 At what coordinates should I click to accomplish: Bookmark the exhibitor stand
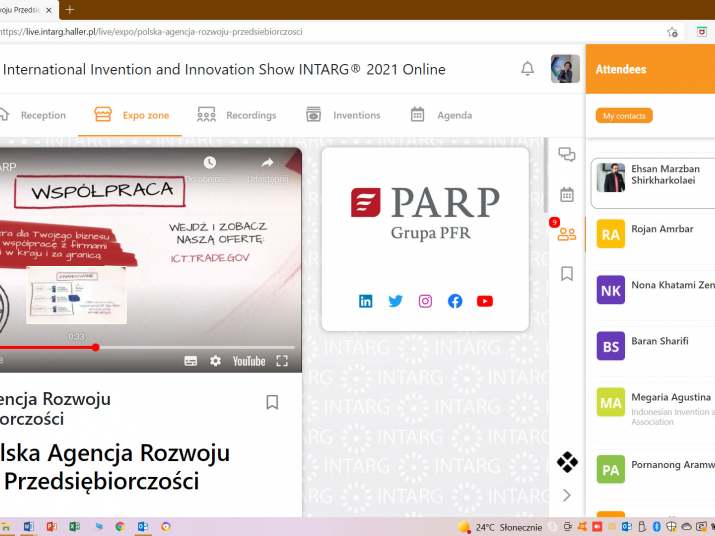click(x=271, y=402)
